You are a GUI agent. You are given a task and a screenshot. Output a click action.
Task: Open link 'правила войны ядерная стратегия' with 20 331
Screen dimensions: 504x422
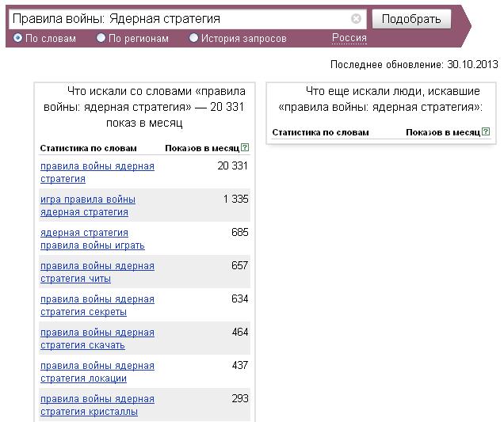click(97, 173)
